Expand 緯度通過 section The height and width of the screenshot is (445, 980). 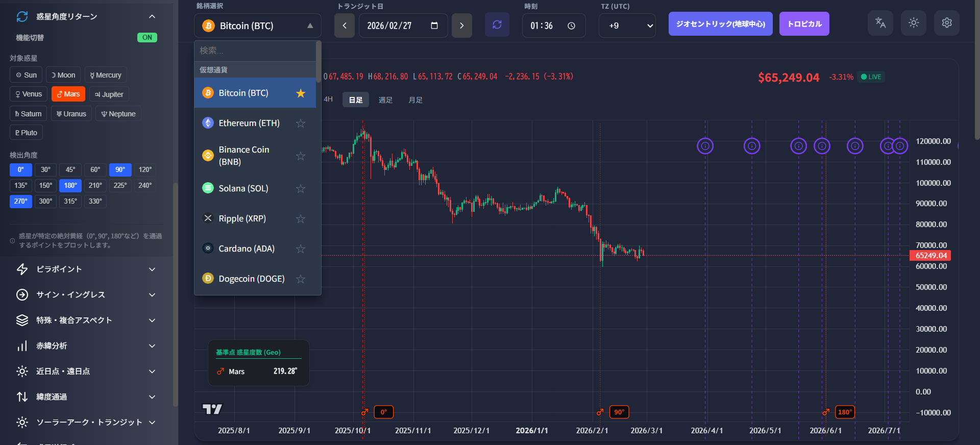(152, 397)
